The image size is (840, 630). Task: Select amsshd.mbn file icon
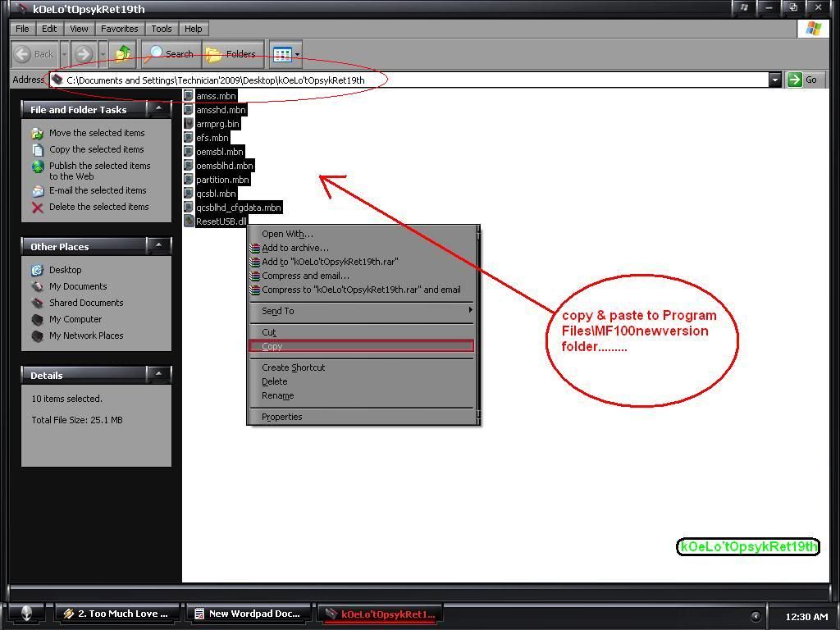[x=189, y=110]
